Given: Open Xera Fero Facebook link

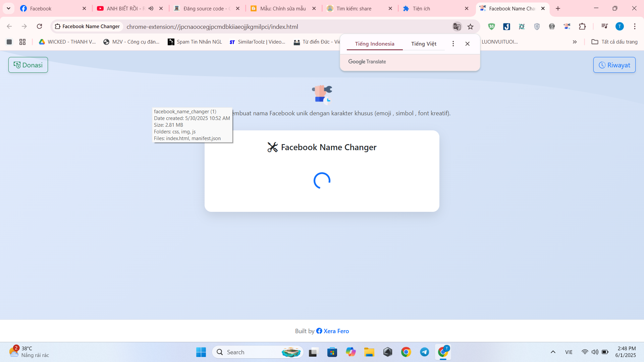Looking at the screenshot, I should [x=332, y=331].
